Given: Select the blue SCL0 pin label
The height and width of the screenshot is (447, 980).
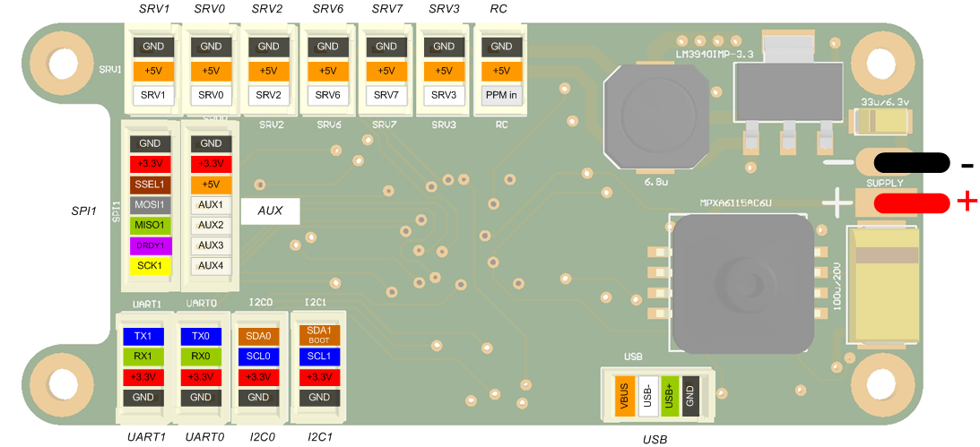Looking at the screenshot, I should point(258,357).
